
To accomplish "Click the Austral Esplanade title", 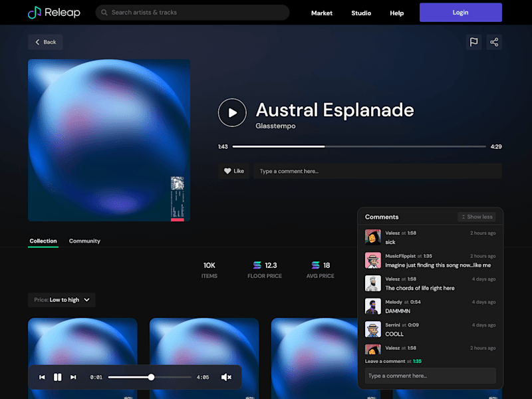I will pyautogui.click(x=335, y=110).
